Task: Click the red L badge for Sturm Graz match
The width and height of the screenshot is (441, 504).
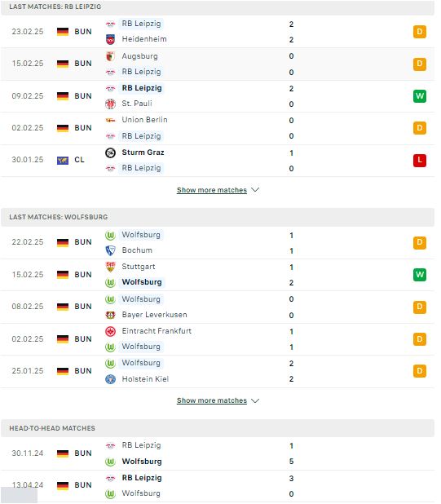Action: (x=420, y=160)
